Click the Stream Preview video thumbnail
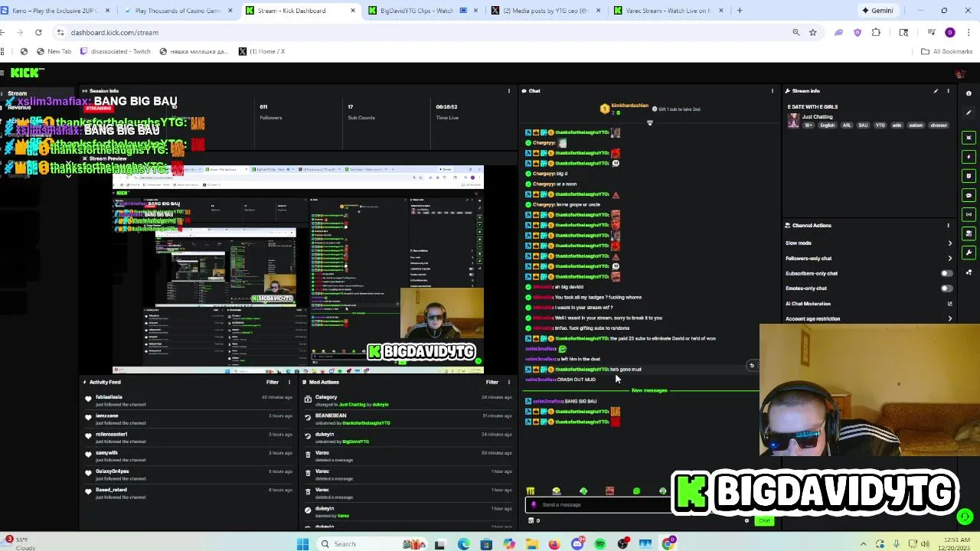The height and width of the screenshot is (551, 980). [298, 269]
